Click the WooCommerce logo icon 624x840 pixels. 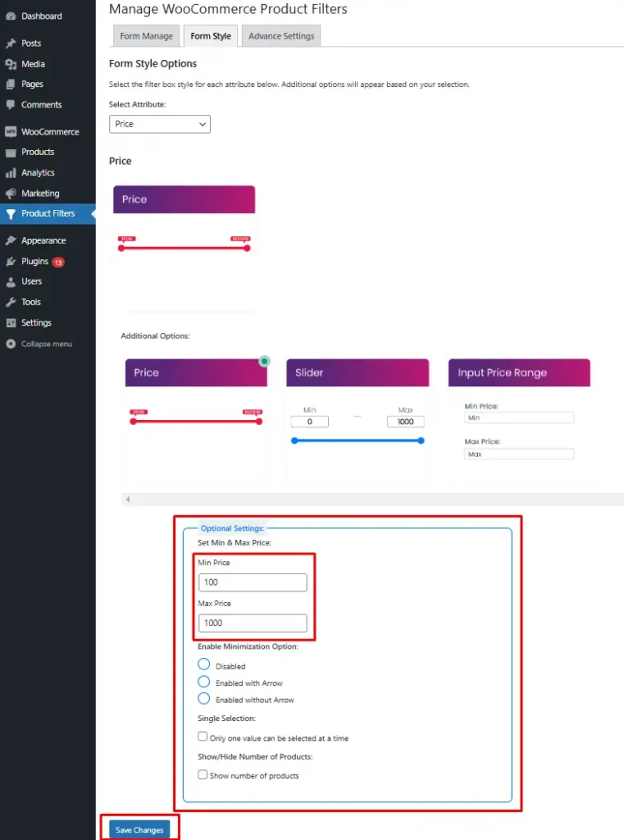click(x=11, y=132)
